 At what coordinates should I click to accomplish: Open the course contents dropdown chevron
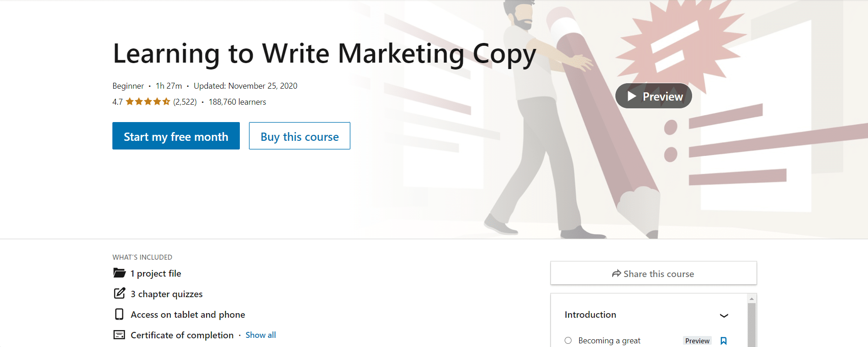pos(724,315)
